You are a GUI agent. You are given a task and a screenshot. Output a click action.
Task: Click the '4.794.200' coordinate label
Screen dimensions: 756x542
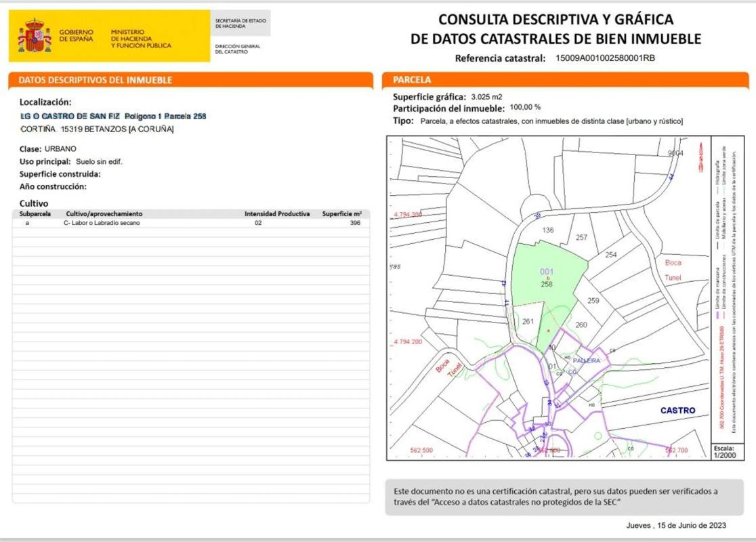coord(407,341)
